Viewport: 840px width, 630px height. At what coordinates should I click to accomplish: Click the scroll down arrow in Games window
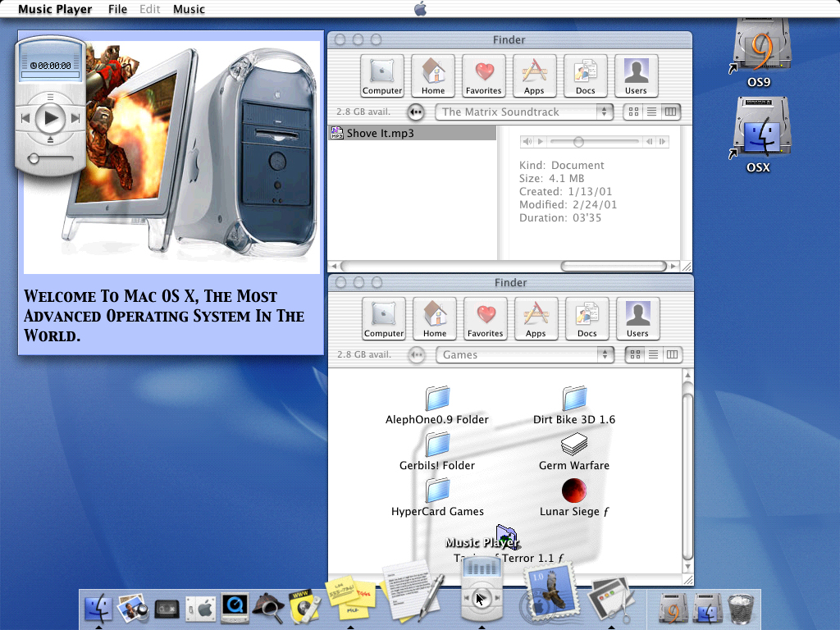688,567
